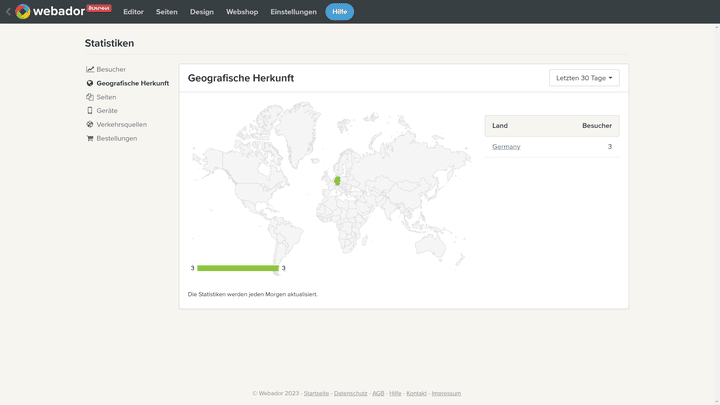Open the Editor menu item

click(x=133, y=12)
